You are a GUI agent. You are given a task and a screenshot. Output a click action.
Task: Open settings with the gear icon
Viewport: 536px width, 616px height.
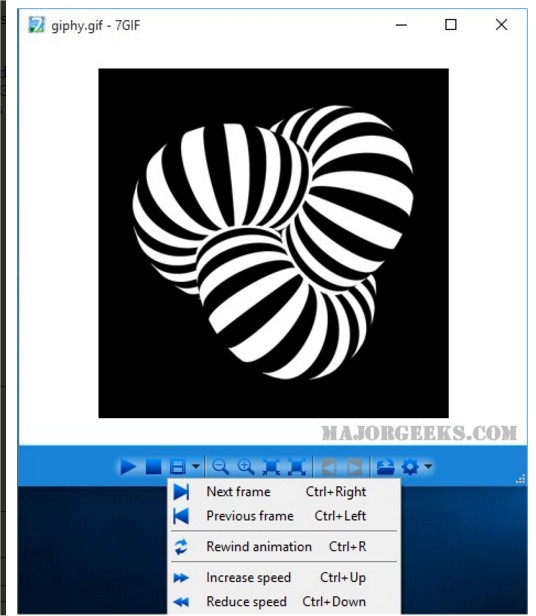click(411, 467)
